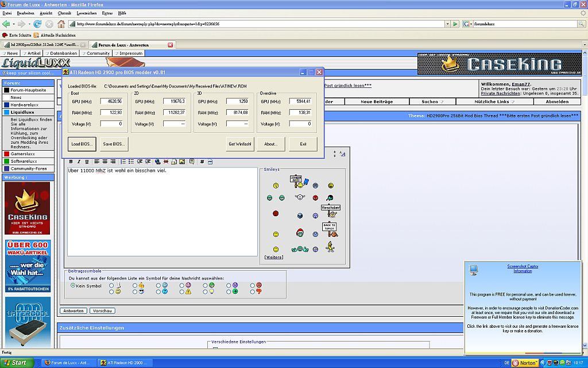
Task: Choose the light bulb post symbol
Action: (x=206, y=292)
